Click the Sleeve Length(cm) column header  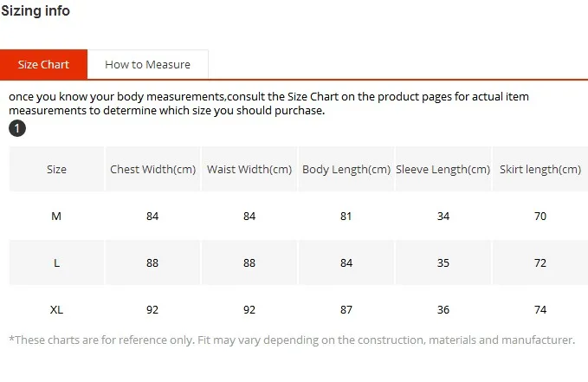click(x=443, y=169)
